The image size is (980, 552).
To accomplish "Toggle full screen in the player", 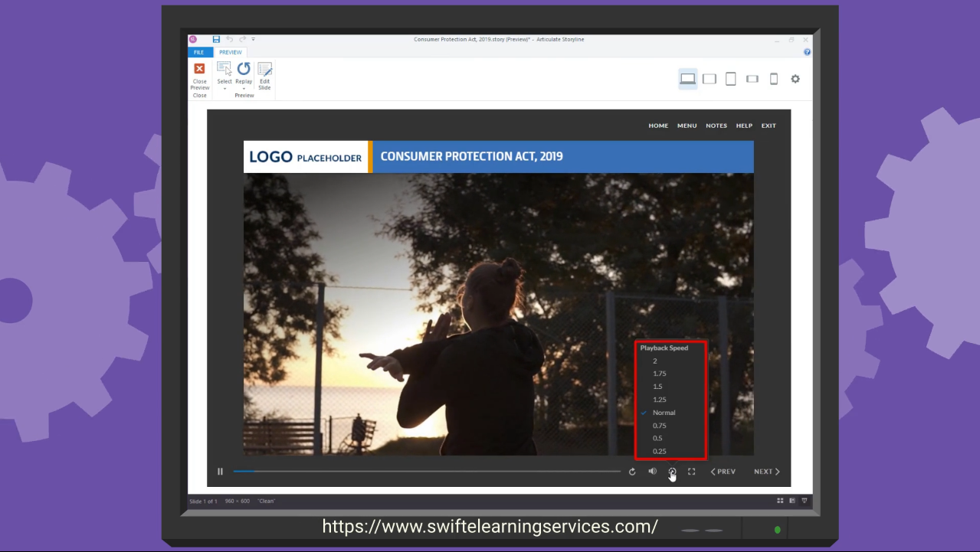I will click(x=691, y=472).
